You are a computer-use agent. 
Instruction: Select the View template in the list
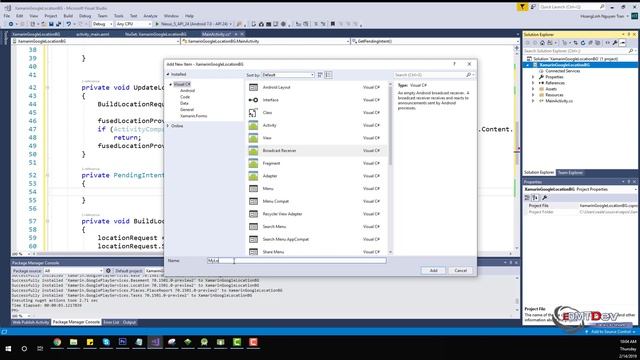(x=316, y=138)
